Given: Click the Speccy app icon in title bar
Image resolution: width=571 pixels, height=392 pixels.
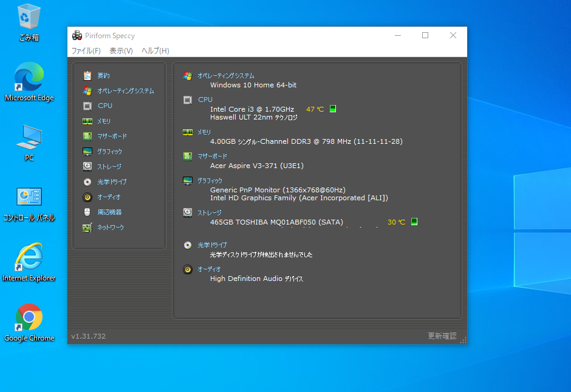Looking at the screenshot, I should pyautogui.click(x=77, y=35).
